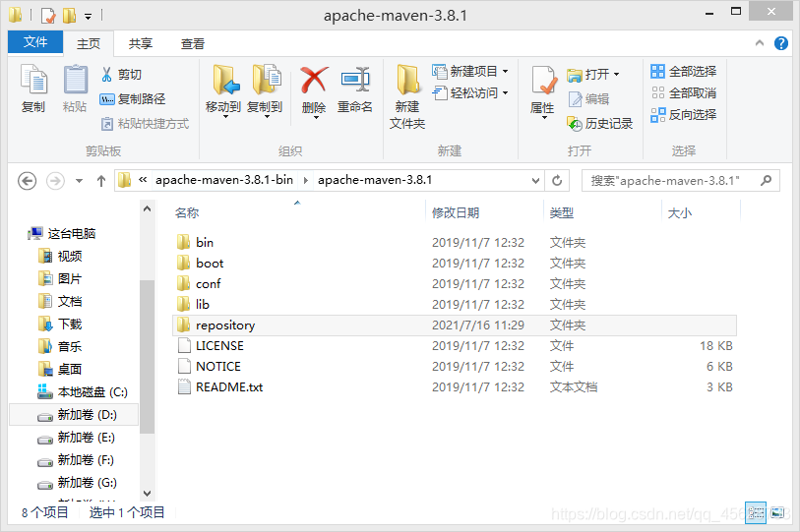
Task: Open the Copy to (复制到) menu
Action: tap(265, 91)
